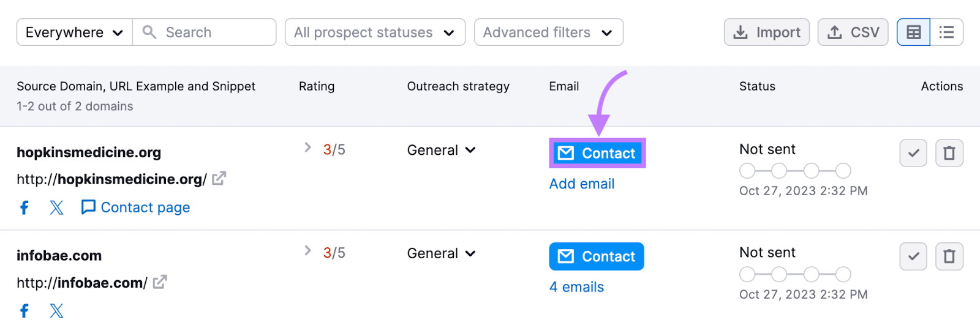This screenshot has height=328, width=980.
Task: Expand the Advanced filters dropdown
Action: [x=548, y=32]
